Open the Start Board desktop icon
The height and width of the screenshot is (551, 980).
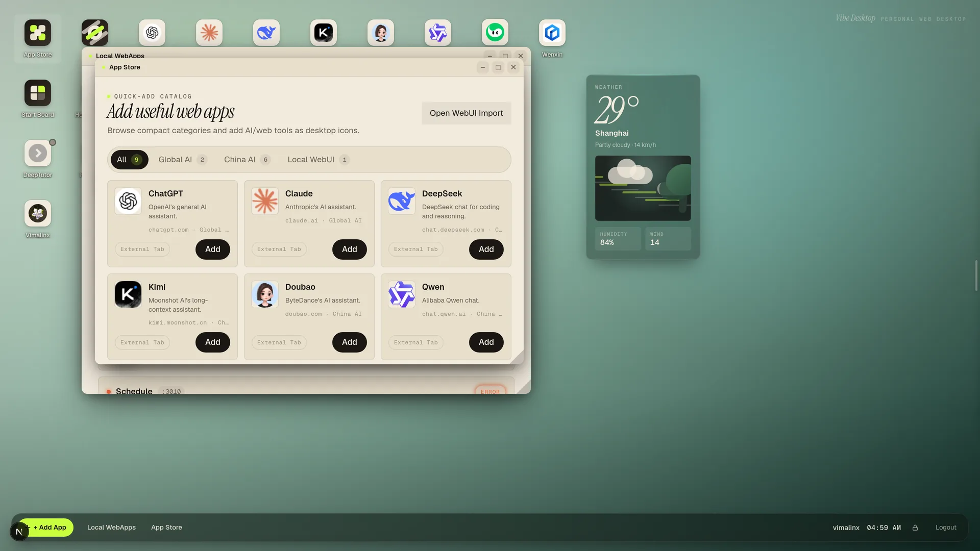[38, 93]
